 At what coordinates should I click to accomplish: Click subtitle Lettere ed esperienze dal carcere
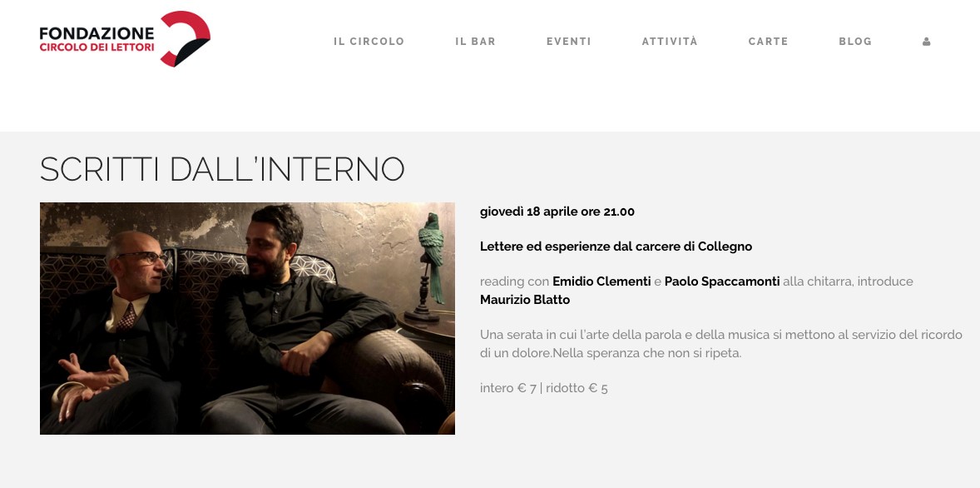pos(616,246)
